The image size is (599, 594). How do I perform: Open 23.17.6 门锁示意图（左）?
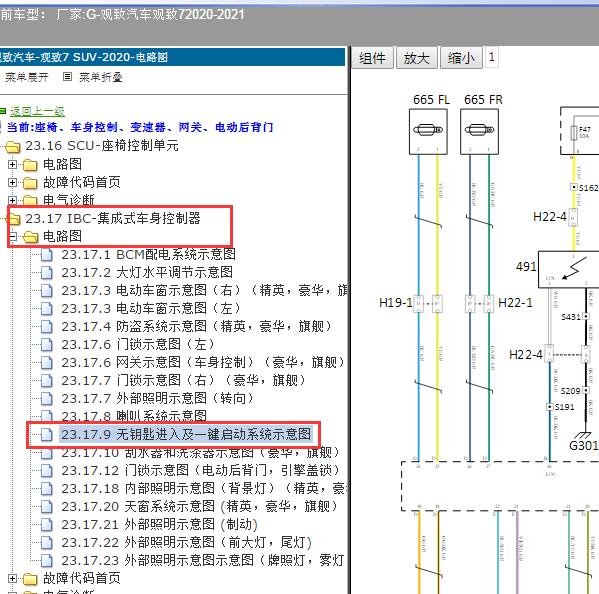139,344
